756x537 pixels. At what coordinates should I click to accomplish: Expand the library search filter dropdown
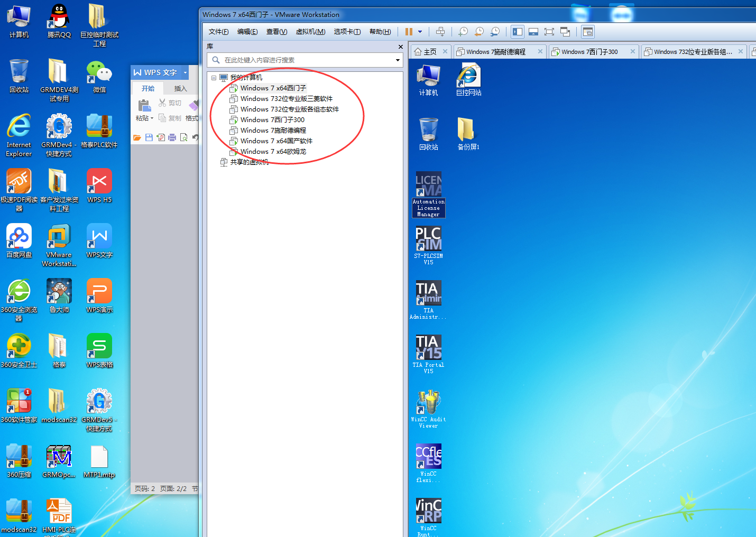coord(398,60)
